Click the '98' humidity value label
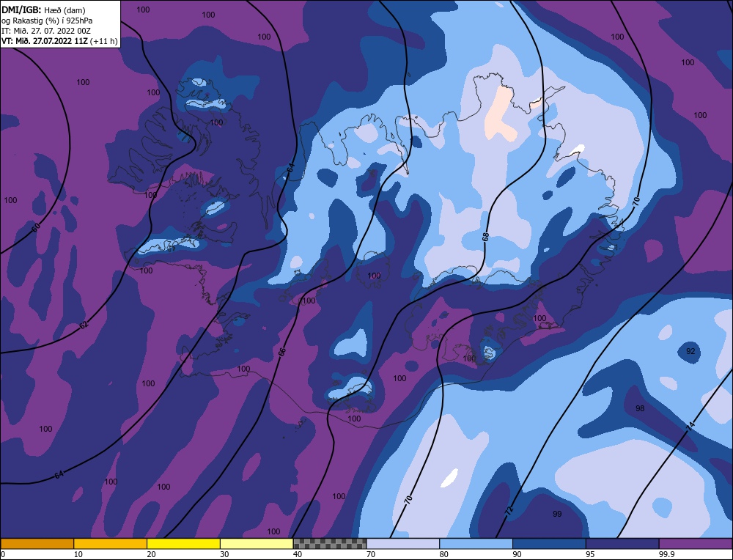 pyautogui.click(x=640, y=408)
